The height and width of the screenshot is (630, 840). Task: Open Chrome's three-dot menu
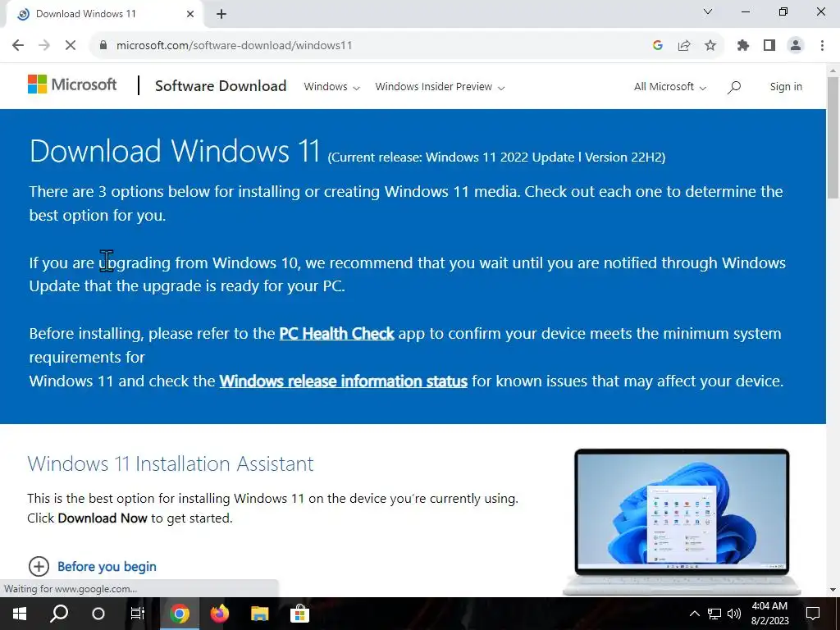pyautogui.click(x=822, y=46)
